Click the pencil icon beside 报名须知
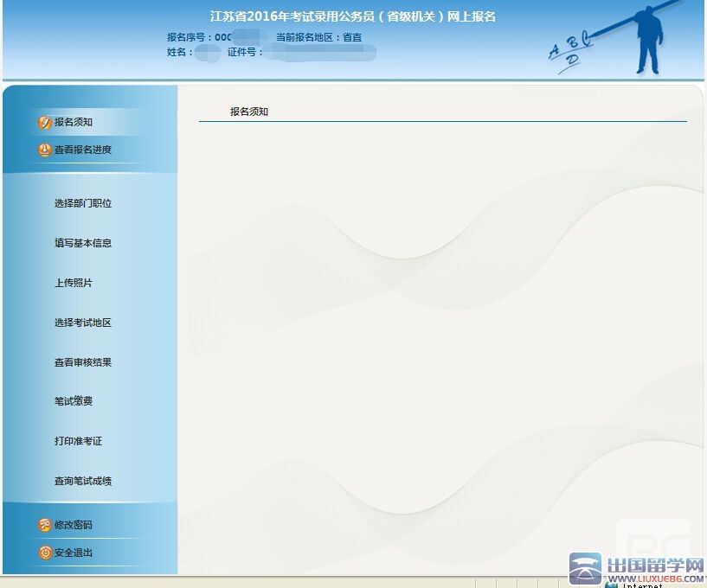 point(44,123)
